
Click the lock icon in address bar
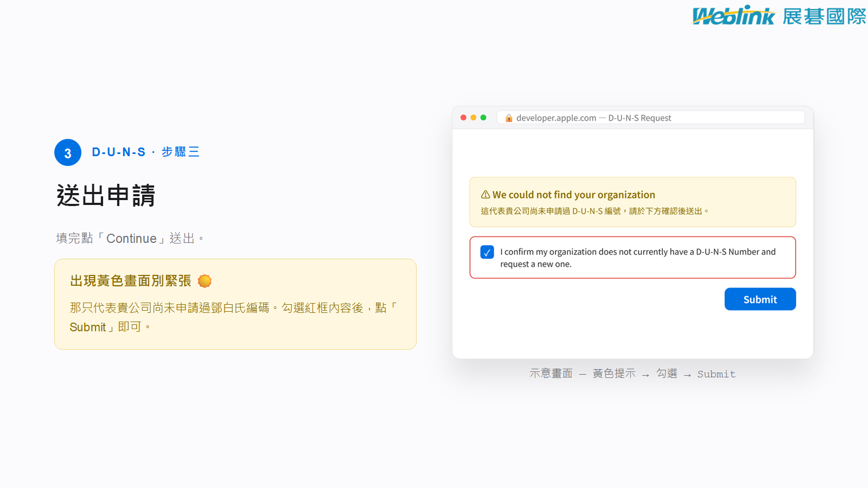pyautogui.click(x=509, y=118)
